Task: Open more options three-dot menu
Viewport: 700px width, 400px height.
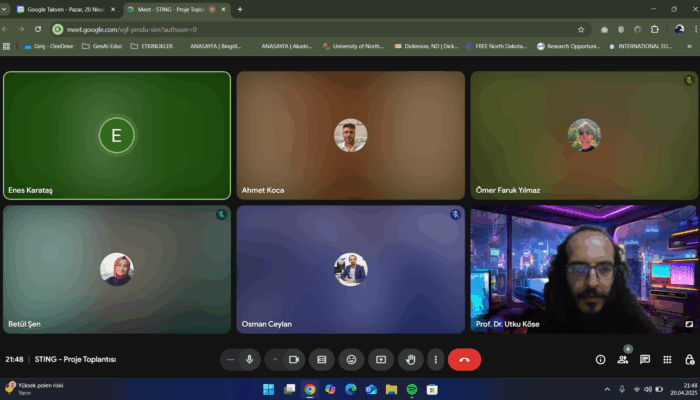Action: 436,359
